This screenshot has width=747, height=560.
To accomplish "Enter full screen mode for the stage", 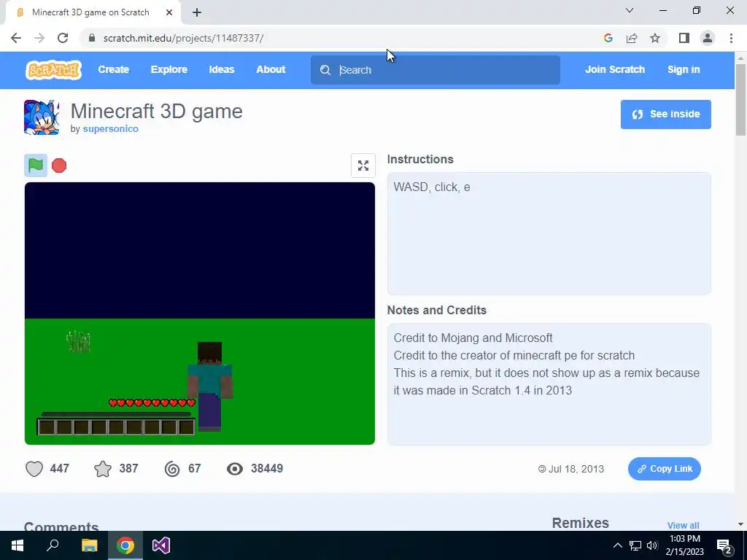I will (363, 166).
